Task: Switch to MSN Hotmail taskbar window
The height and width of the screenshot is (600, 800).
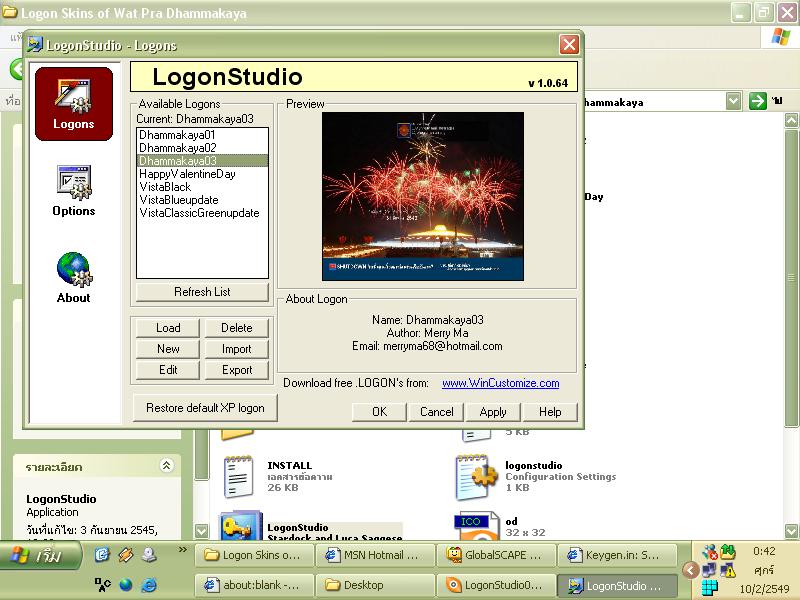Action: [x=378, y=555]
